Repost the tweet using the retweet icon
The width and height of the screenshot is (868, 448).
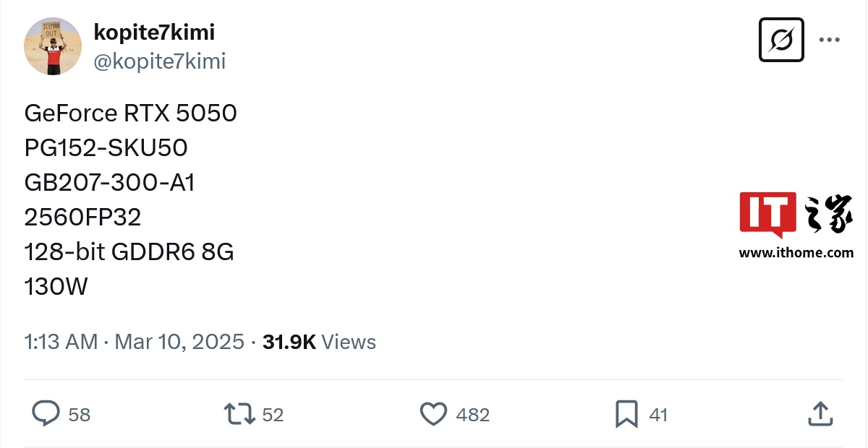pos(239,414)
